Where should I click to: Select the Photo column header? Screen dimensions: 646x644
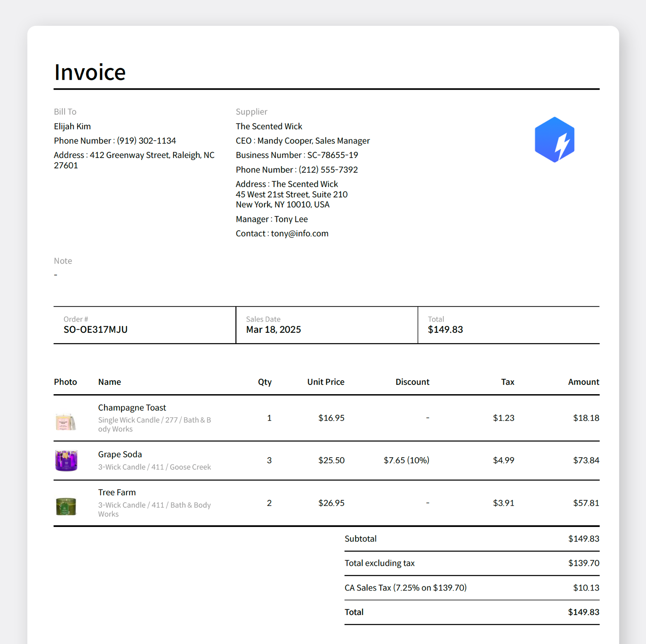[x=65, y=382]
